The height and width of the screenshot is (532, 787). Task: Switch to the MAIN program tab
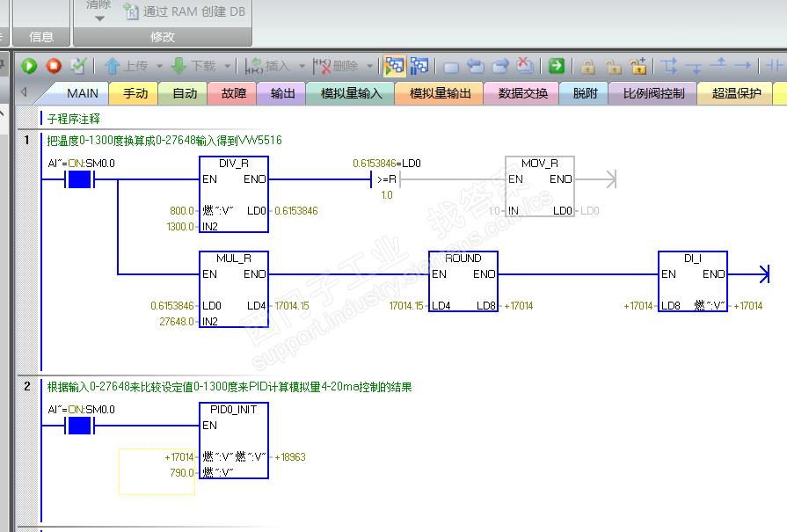pyautogui.click(x=83, y=93)
